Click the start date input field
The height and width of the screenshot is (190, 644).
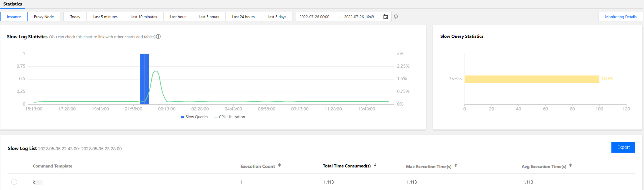click(x=314, y=17)
